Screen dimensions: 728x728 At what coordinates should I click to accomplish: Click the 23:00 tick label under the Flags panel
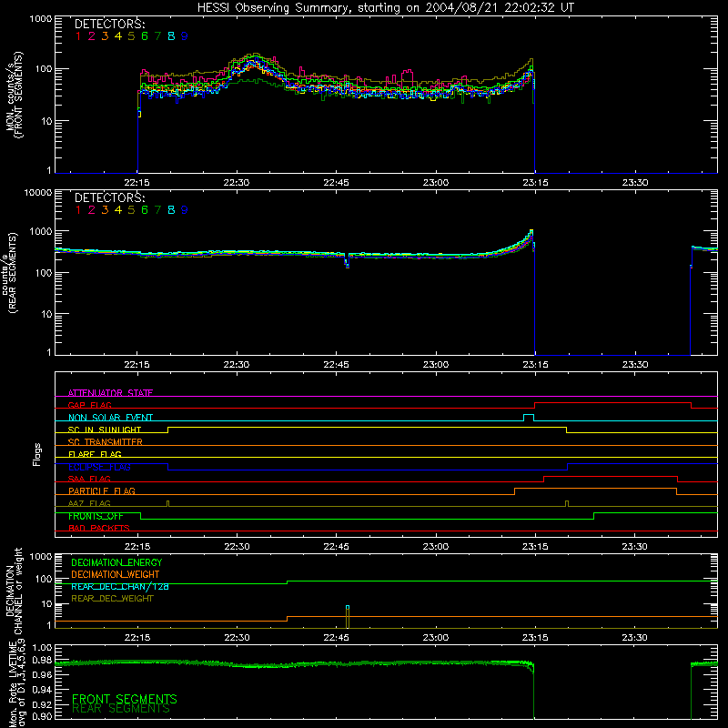(436, 547)
